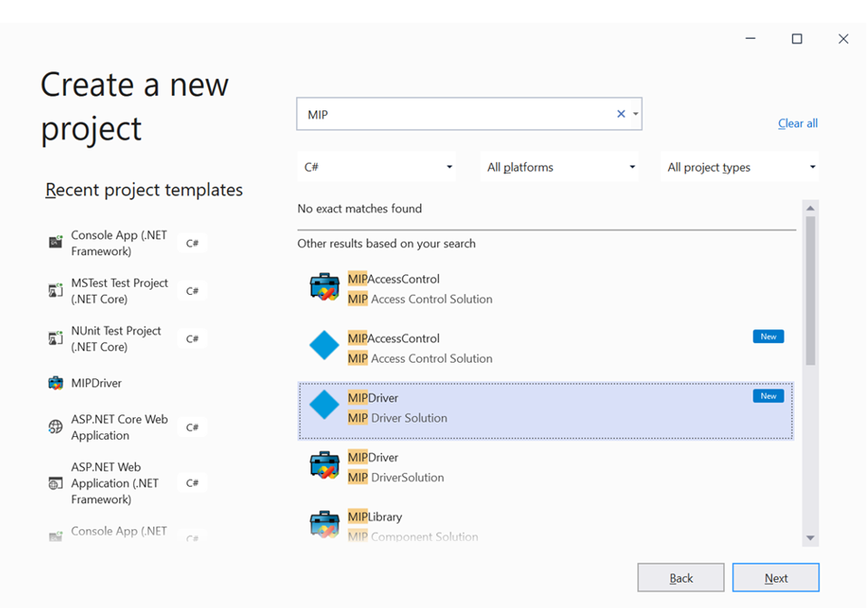Select MSTest Test Project (.NET Core) template
The image size is (868, 608).
128,291
